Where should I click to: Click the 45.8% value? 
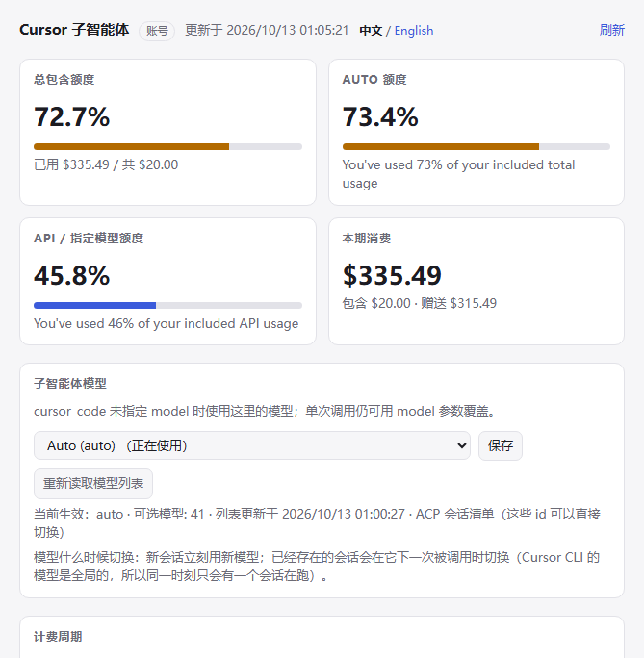coord(72,276)
